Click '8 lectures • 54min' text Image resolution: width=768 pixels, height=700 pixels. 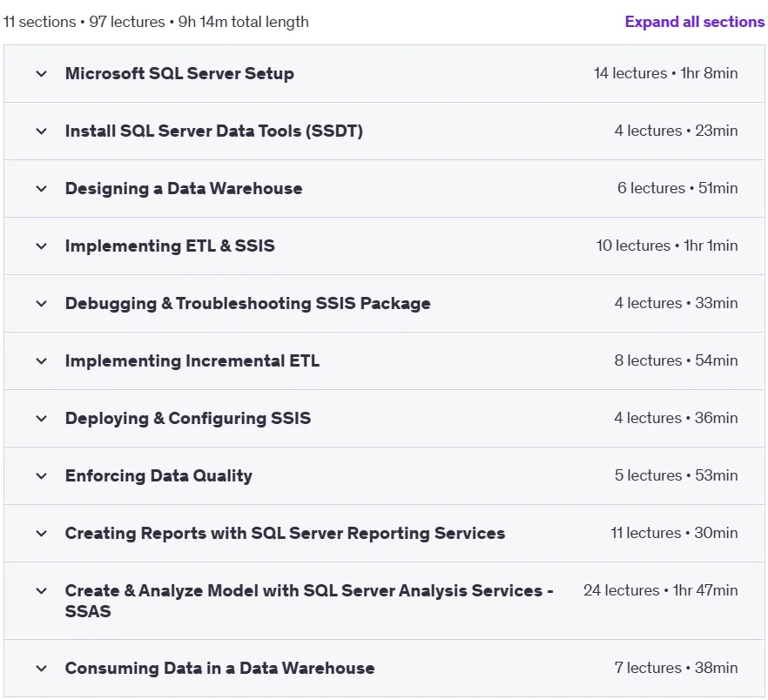[676, 360]
